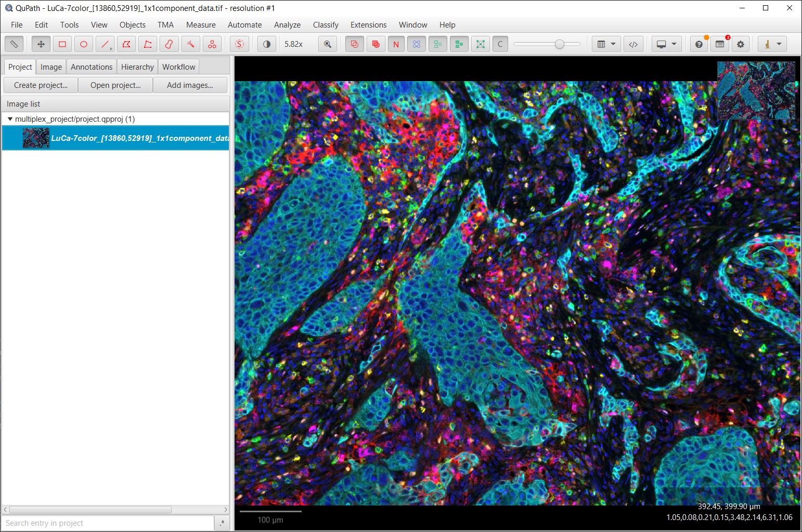Toggle the regex search button
Viewport: 802px width, 532px height.
click(x=222, y=523)
